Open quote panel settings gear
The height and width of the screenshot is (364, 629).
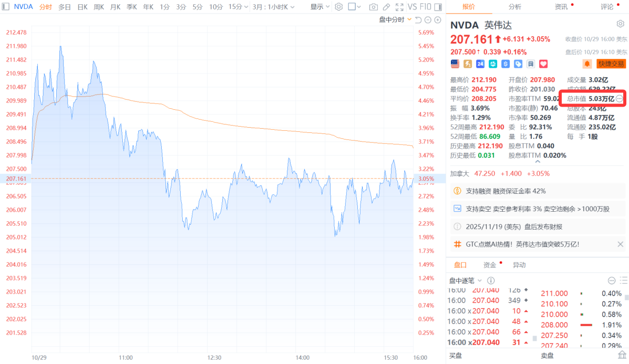620,24
